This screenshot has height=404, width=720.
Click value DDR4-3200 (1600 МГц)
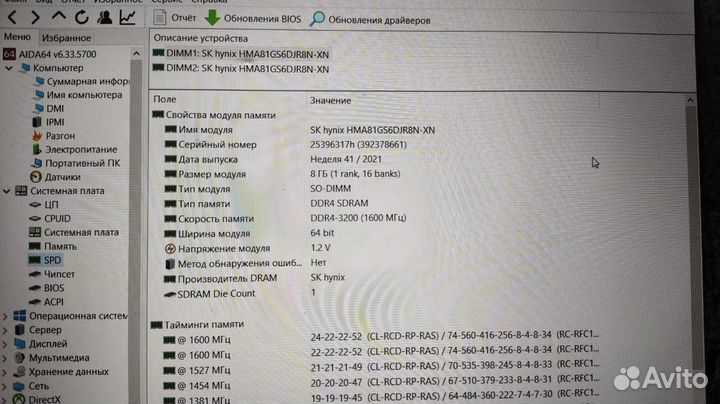coord(358,218)
